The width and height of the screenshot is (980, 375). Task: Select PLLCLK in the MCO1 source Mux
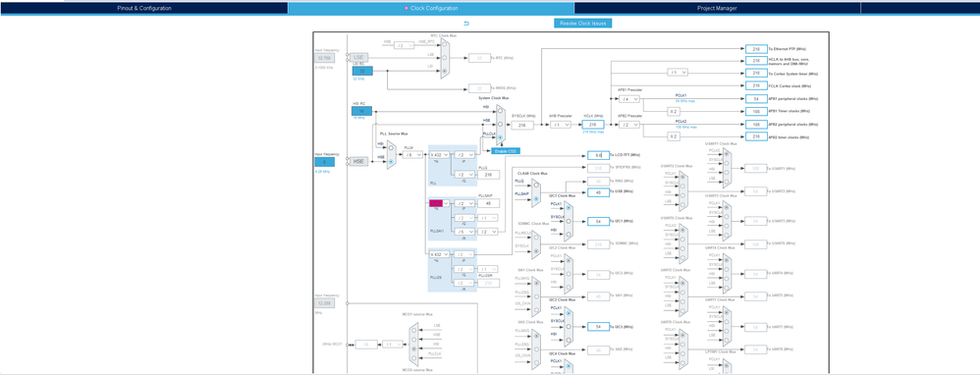pyautogui.click(x=413, y=358)
